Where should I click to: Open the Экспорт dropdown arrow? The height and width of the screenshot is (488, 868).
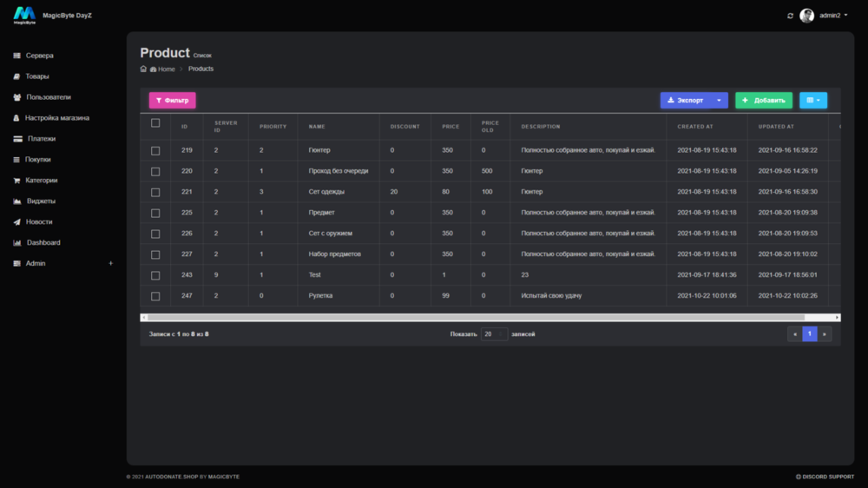[x=719, y=100]
